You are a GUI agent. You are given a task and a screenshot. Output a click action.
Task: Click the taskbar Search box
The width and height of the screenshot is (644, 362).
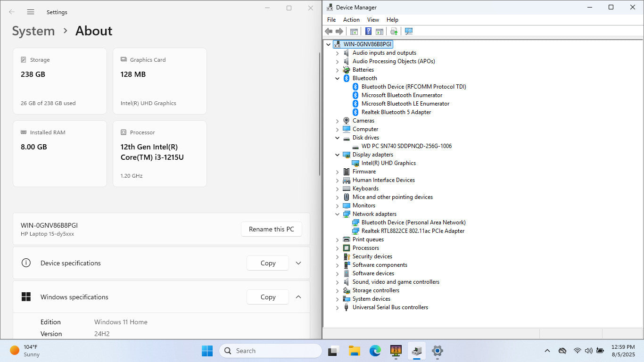(271, 351)
